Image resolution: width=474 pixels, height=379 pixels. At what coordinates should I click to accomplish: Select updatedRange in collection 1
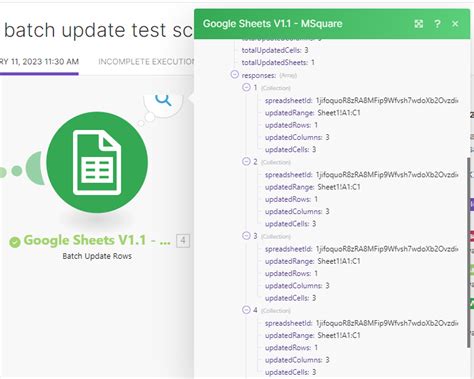click(313, 113)
